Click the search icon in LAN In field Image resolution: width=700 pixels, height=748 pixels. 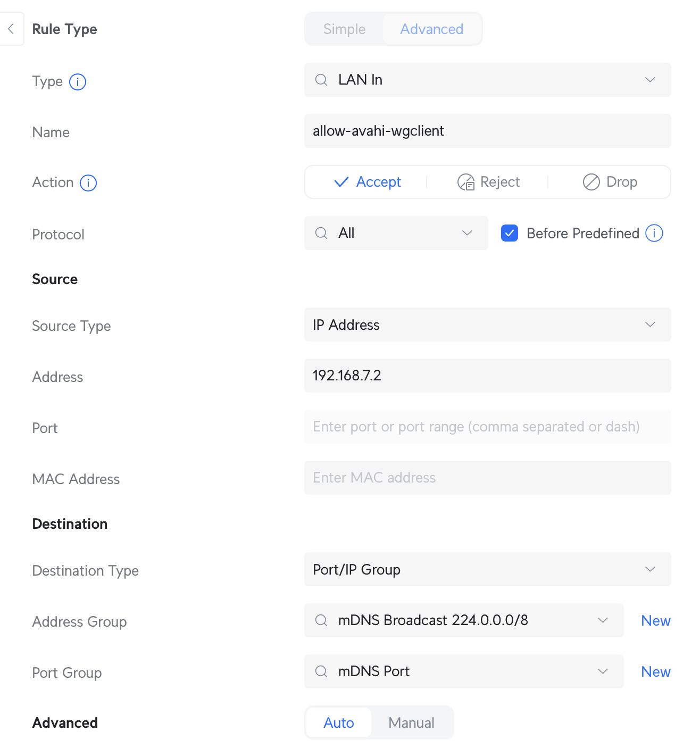click(321, 80)
